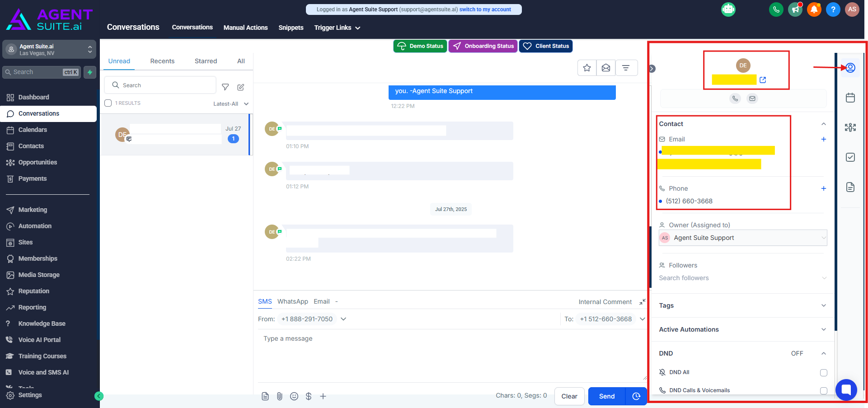Open the tasks checkbox sidebar icon
The width and height of the screenshot is (868, 408).
pos(850,157)
